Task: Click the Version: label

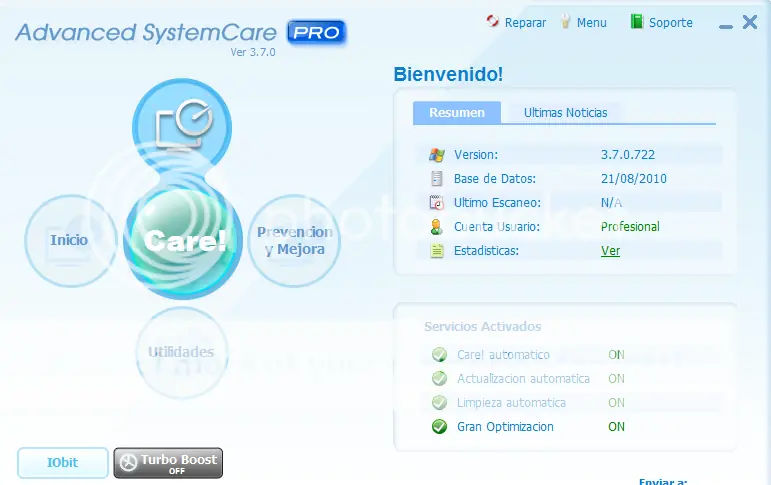Action: pos(475,154)
